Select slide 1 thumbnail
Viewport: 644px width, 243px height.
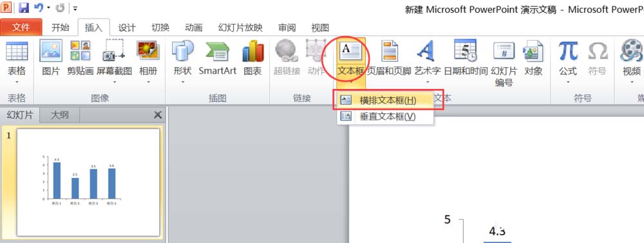88,182
